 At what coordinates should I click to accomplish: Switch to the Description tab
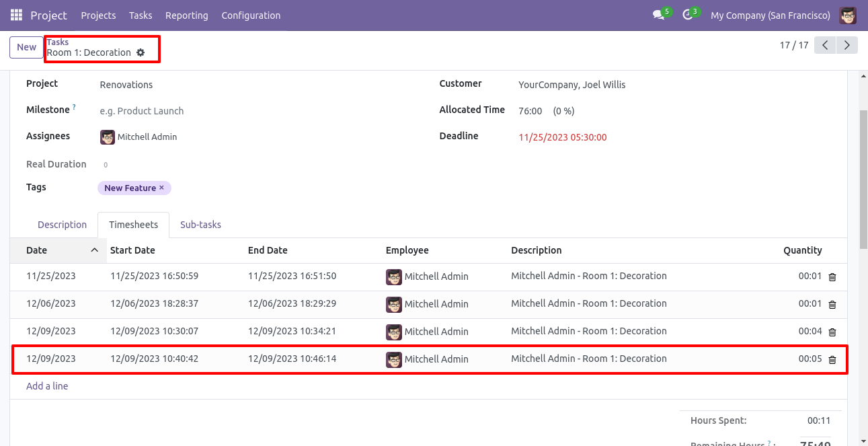(62, 225)
